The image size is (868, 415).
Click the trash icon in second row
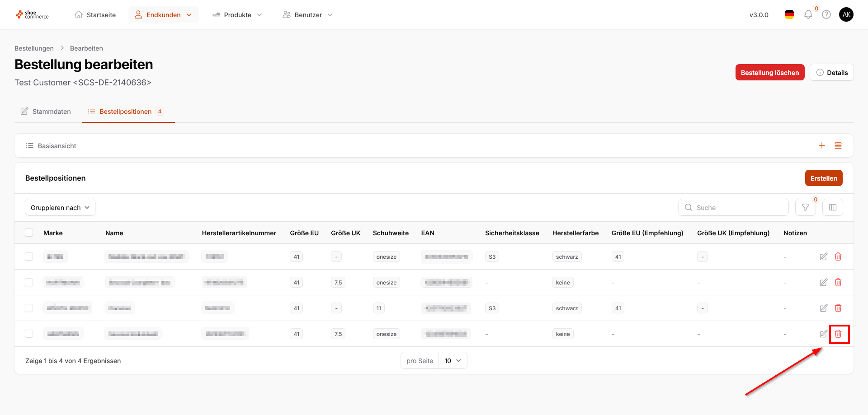click(x=838, y=282)
